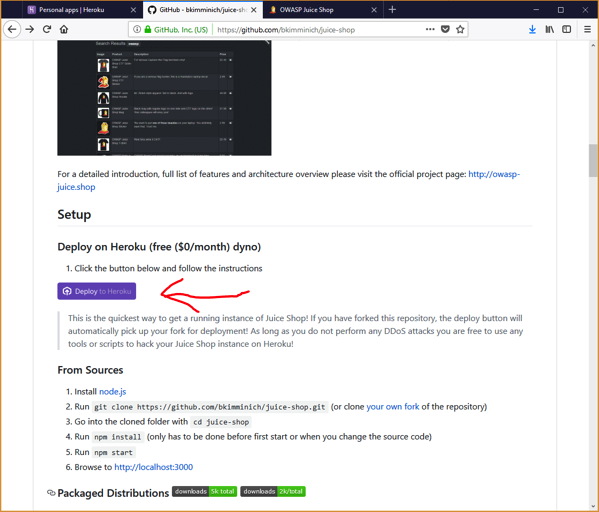Screen dimensions: 599x512
Task: Save page to Pocket icon
Action: tap(445, 29)
